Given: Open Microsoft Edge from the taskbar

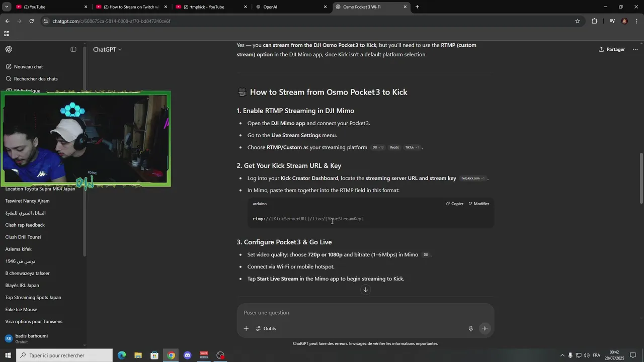Looking at the screenshot, I should point(122,355).
